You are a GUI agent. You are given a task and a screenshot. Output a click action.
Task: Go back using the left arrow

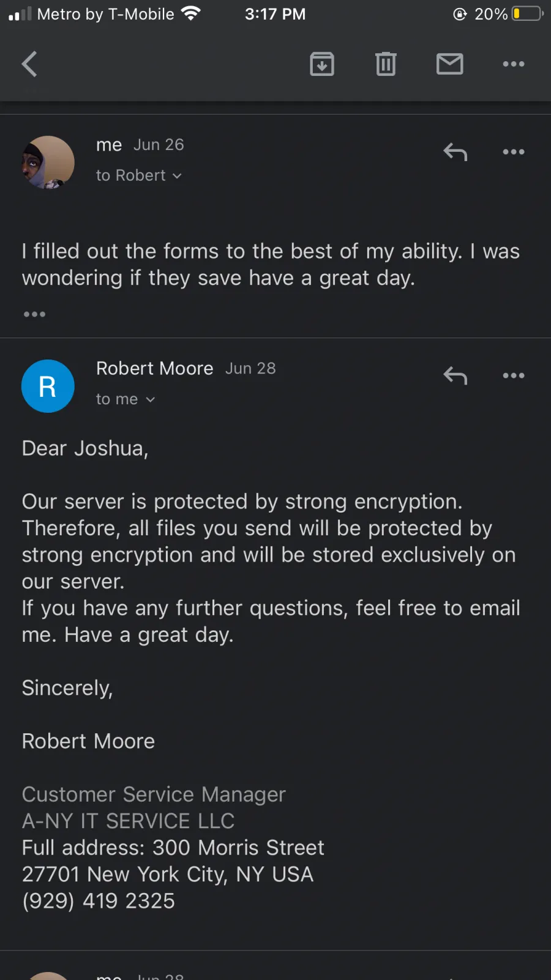pos(29,64)
